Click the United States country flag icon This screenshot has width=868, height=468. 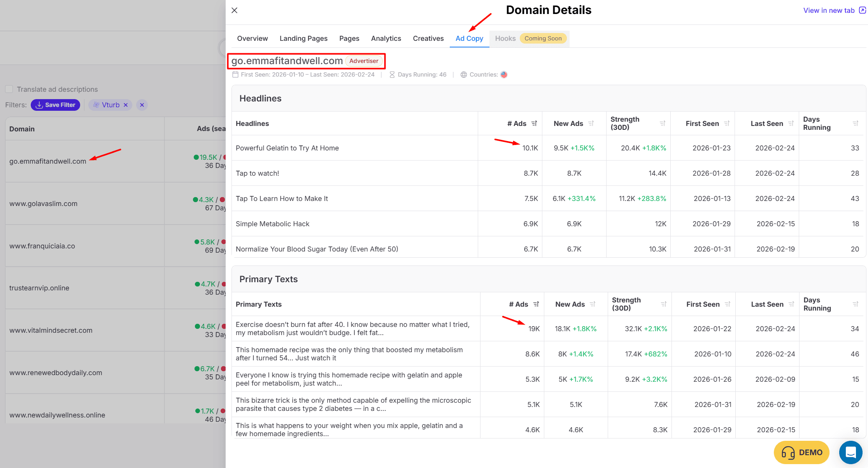(x=504, y=75)
